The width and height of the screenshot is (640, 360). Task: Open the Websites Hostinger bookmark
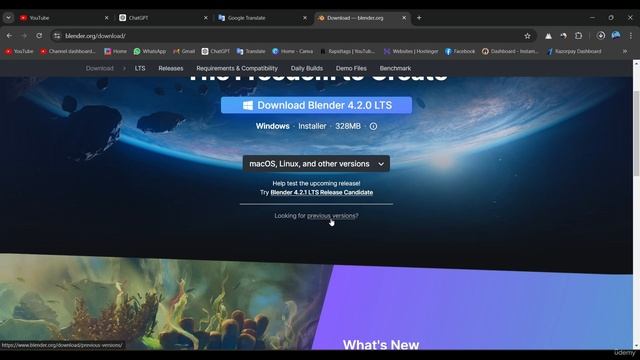point(411,51)
